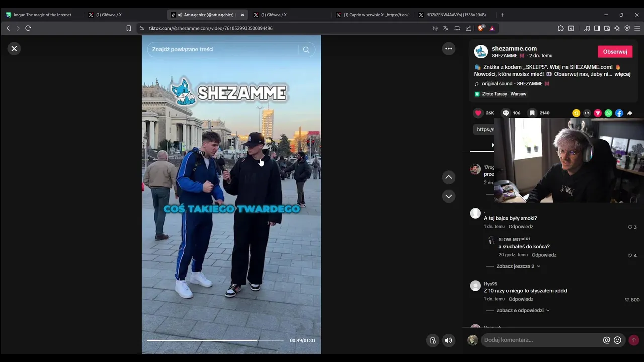Reload the page
This screenshot has width=644, height=362.
(x=28, y=28)
